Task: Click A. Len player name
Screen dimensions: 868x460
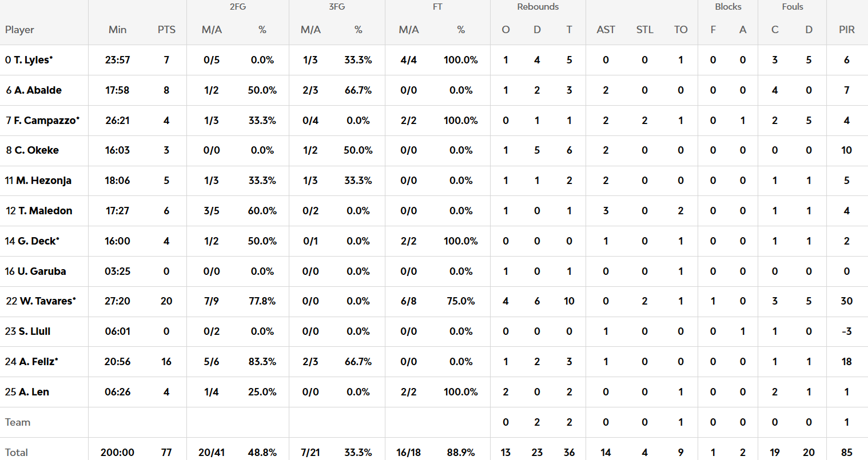Action: point(34,392)
